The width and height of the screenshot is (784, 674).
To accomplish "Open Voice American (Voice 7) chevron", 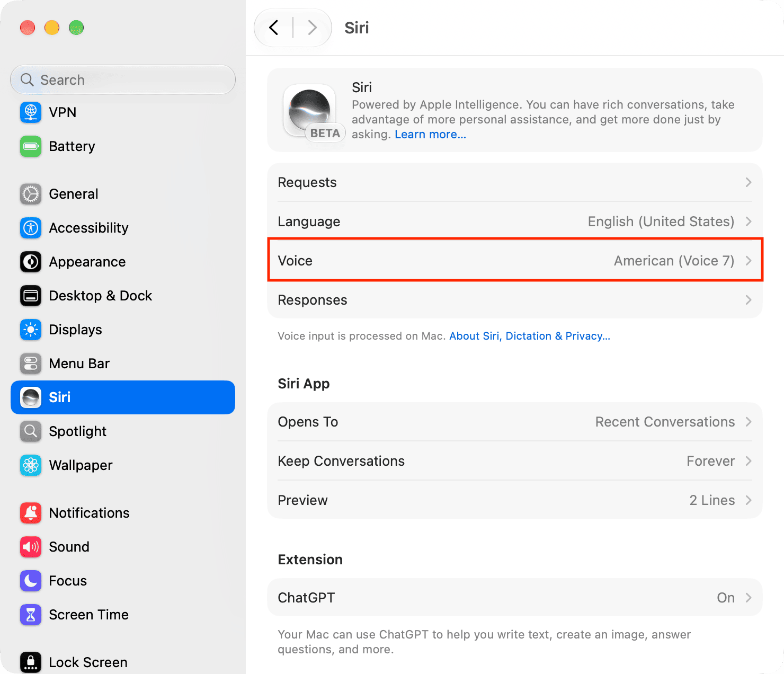I will tap(749, 261).
